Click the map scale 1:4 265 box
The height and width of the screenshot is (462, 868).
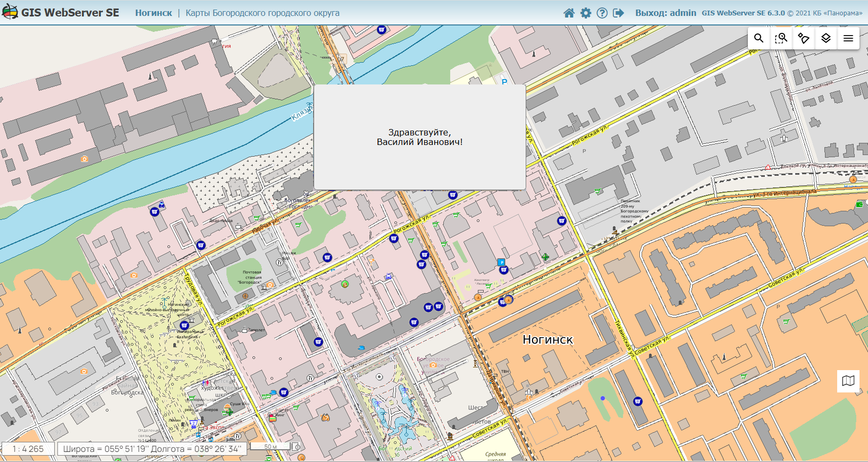(x=28, y=449)
